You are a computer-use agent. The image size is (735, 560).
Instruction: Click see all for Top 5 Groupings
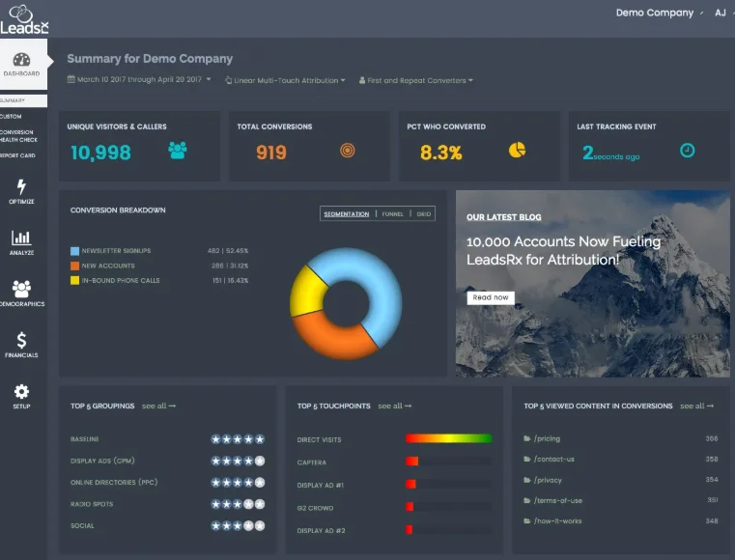[x=158, y=406]
